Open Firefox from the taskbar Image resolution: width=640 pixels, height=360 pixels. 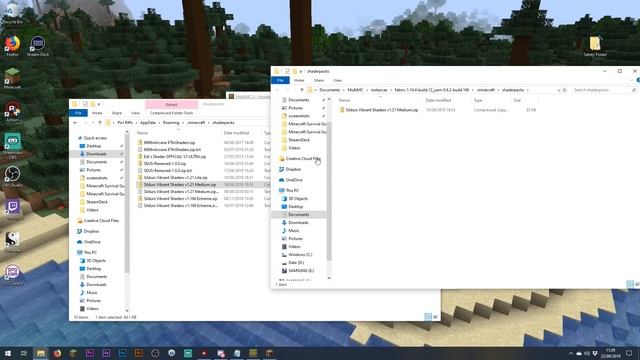point(57,353)
